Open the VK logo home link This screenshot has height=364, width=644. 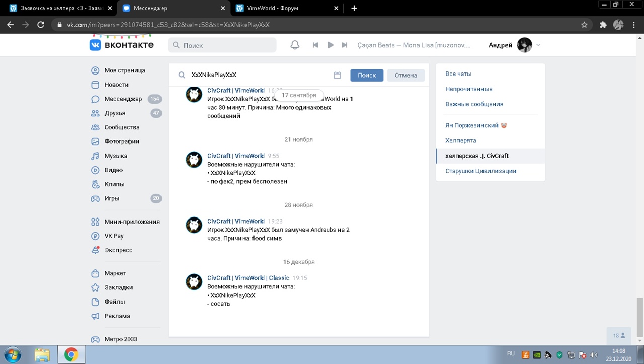tap(122, 45)
